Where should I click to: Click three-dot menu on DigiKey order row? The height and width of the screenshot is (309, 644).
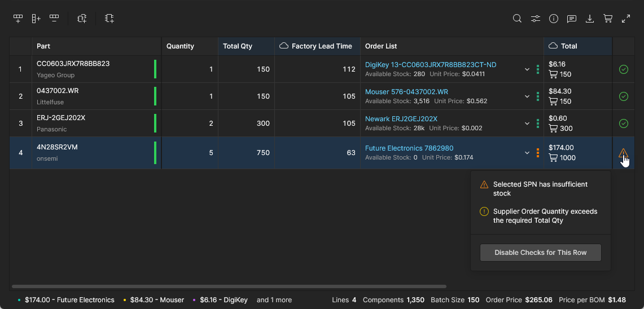(538, 69)
